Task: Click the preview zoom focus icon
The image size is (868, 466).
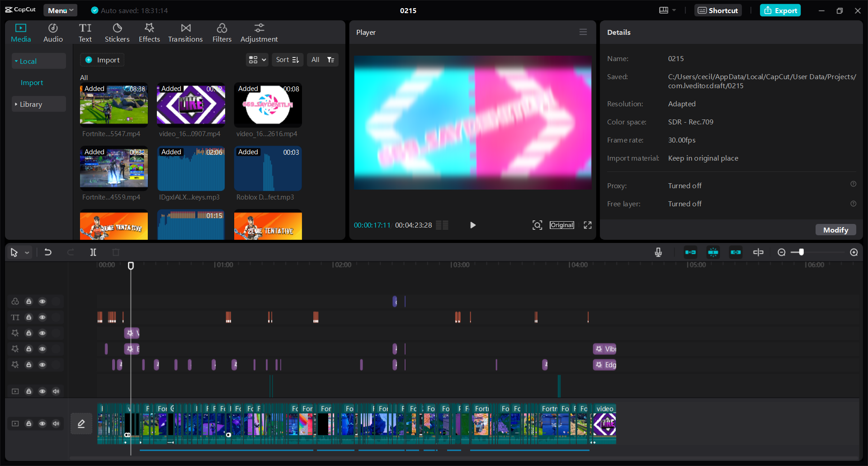Action: (x=537, y=225)
